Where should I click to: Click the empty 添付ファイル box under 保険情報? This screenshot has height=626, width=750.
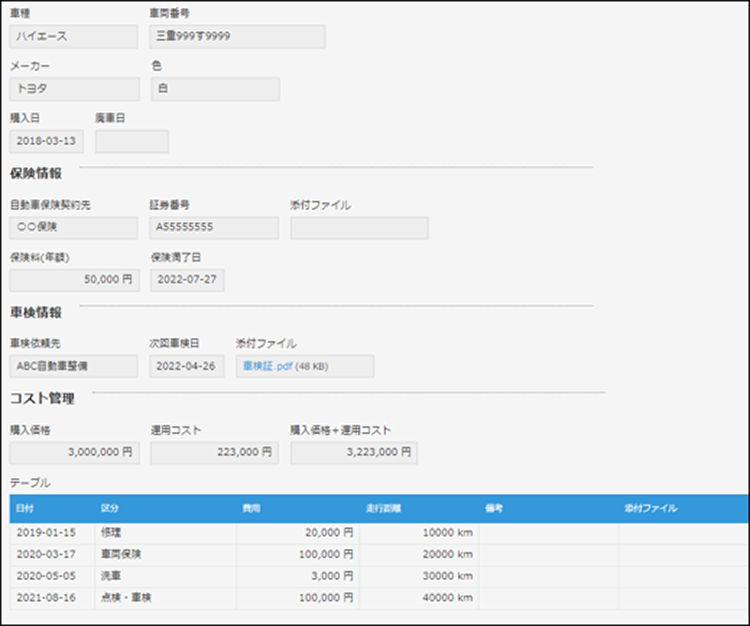coord(359,228)
